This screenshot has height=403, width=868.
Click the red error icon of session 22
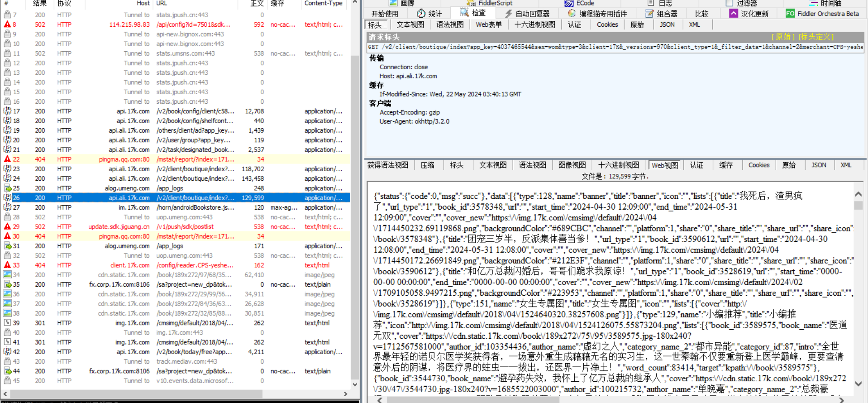7,159
